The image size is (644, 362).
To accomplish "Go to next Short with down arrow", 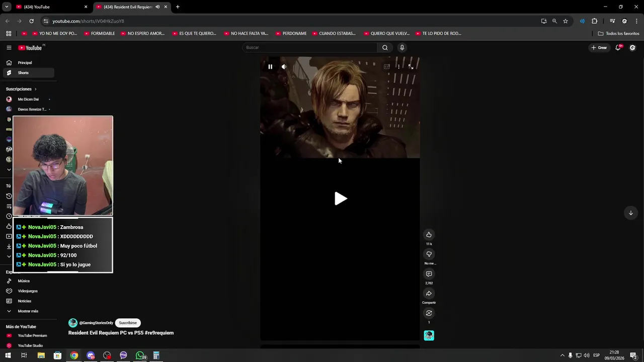I will coord(630,213).
